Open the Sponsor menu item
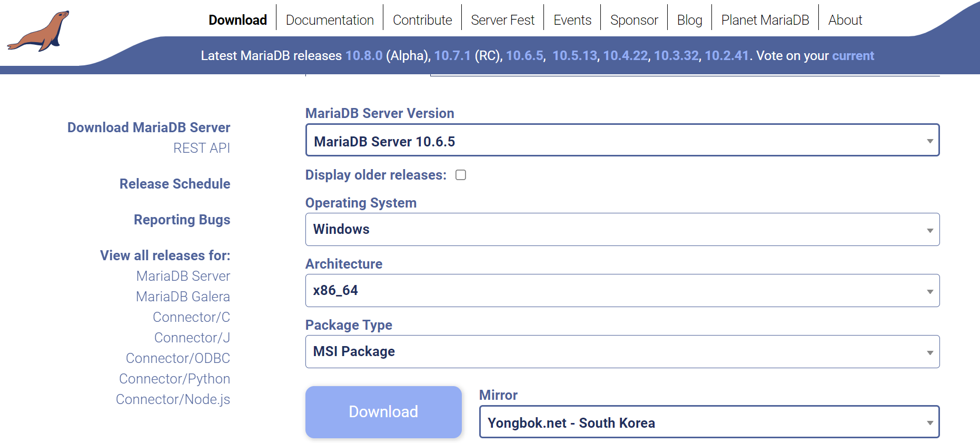Viewport: 980px width, 443px height. [x=634, y=20]
